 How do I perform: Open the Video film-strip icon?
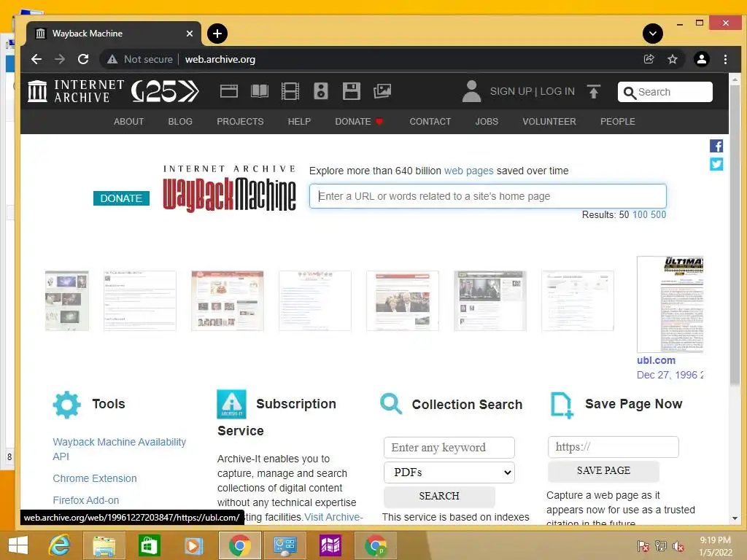pyautogui.click(x=290, y=91)
